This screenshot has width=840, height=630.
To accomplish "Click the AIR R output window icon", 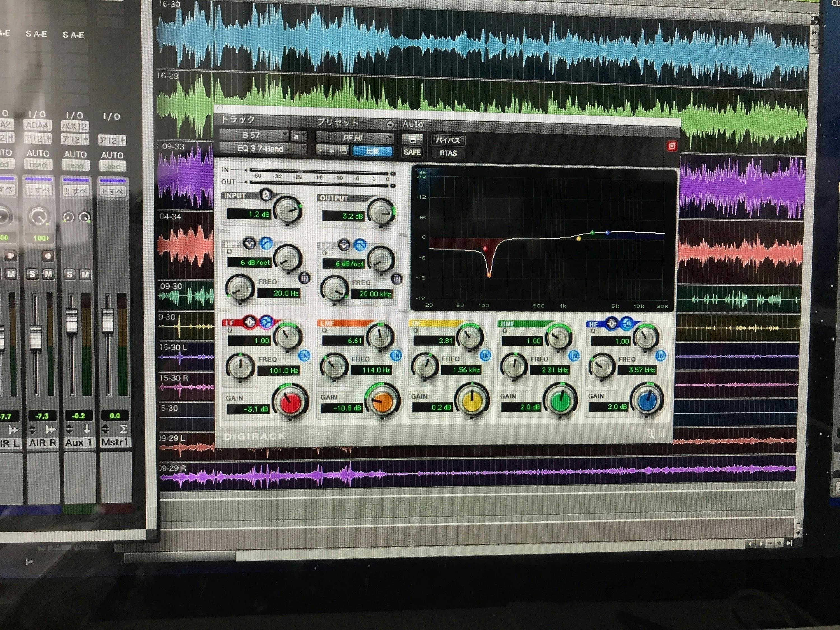I will tap(50, 429).
